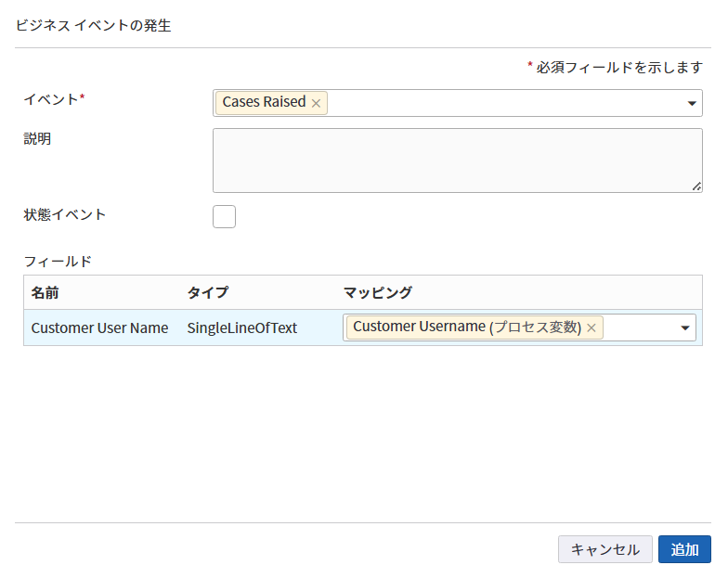
Task: Click the 追加 button
Action: coord(684,549)
